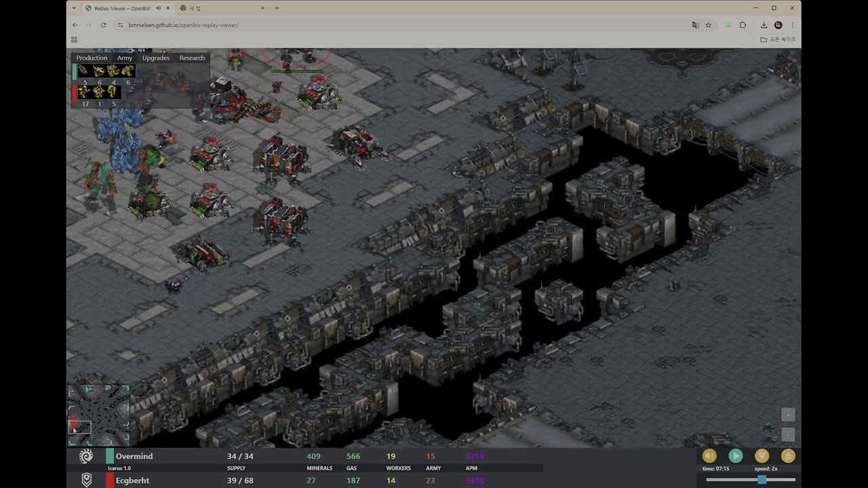Click Ecgberht's supply 39 / 68
This screenshot has width=868, height=488.
point(240,481)
